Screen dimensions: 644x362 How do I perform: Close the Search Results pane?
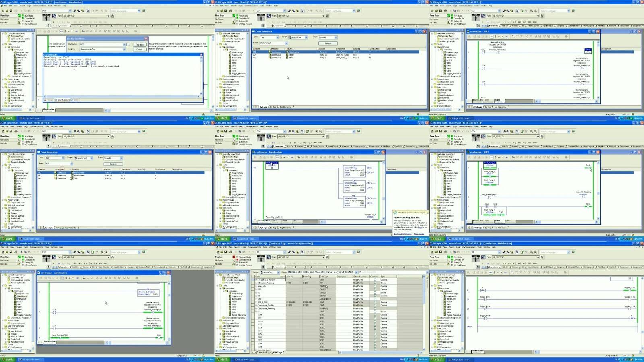click(x=201, y=55)
